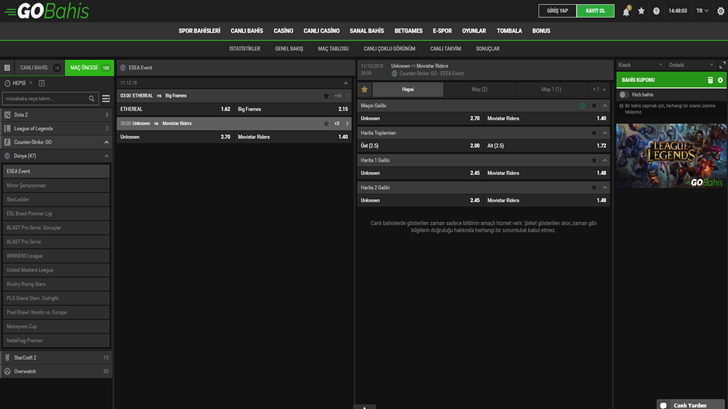Select the BLAST Pro Serisi league
Image resolution: width=728 pixels, height=409 pixels.
click(56, 242)
